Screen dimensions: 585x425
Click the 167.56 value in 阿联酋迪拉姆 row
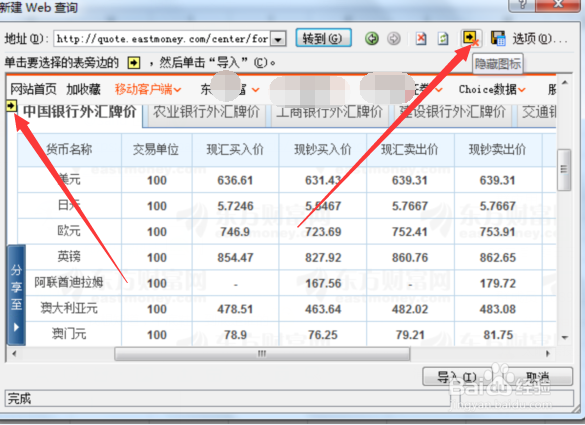tap(323, 284)
